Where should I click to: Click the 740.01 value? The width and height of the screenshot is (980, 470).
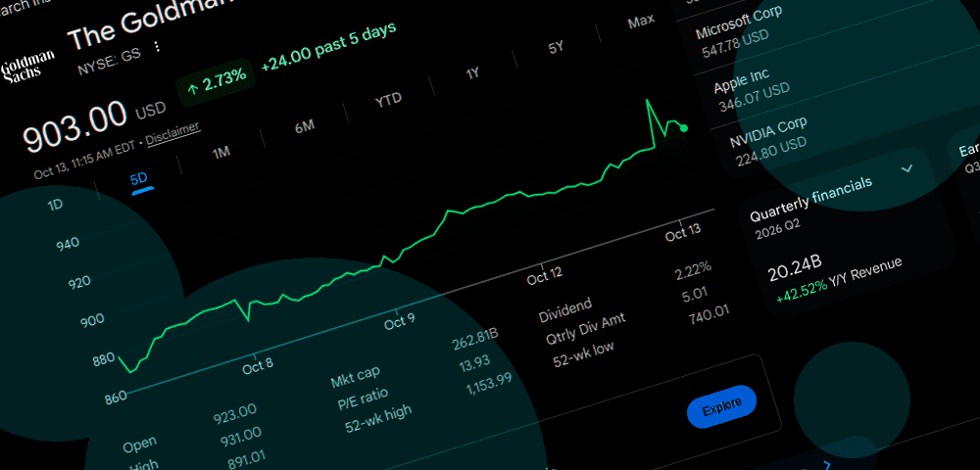[x=709, y=313]
